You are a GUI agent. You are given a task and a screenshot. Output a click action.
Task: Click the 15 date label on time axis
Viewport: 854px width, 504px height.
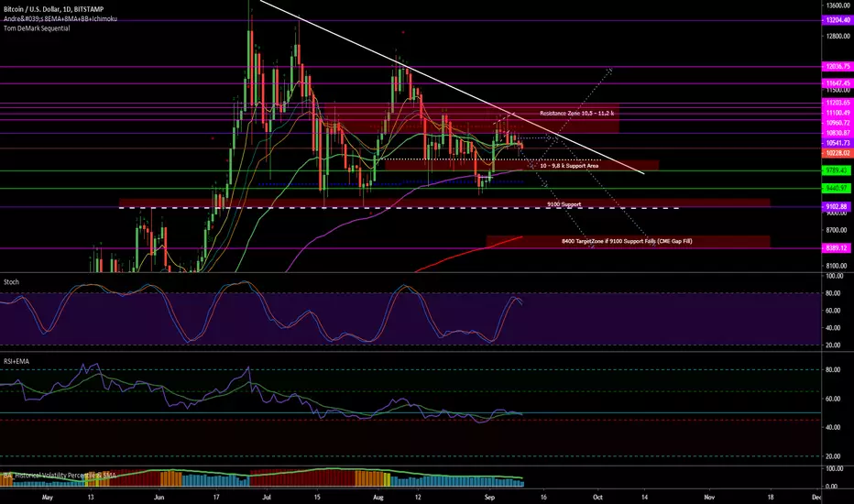pos(317,497)
